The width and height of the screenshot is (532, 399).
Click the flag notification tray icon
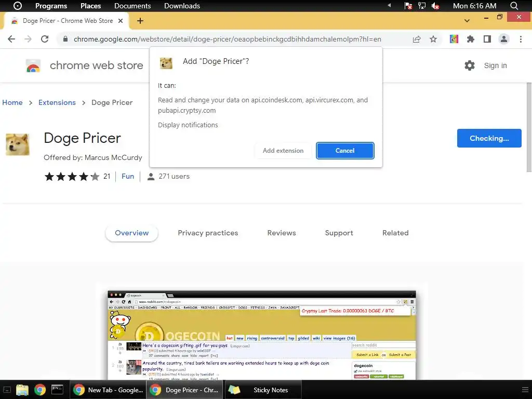[408, 6]
